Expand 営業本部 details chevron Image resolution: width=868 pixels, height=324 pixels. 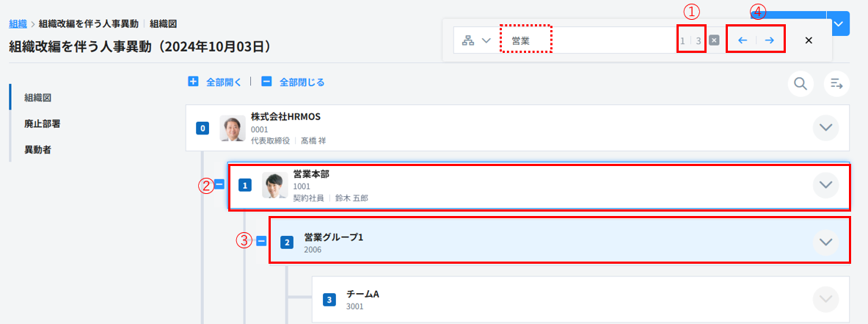click(x=826, y=185)
